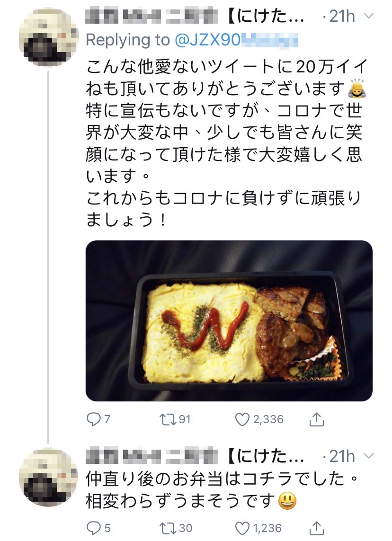Share the 仲直り後のお弁当 tweet
The image size is (392, 541).
[x=316, y=528]
